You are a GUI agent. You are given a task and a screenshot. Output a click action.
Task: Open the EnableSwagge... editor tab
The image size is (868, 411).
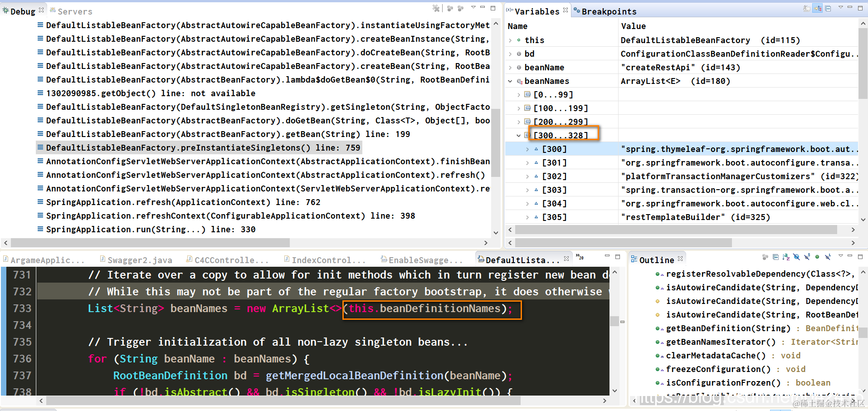pos(422,260)
